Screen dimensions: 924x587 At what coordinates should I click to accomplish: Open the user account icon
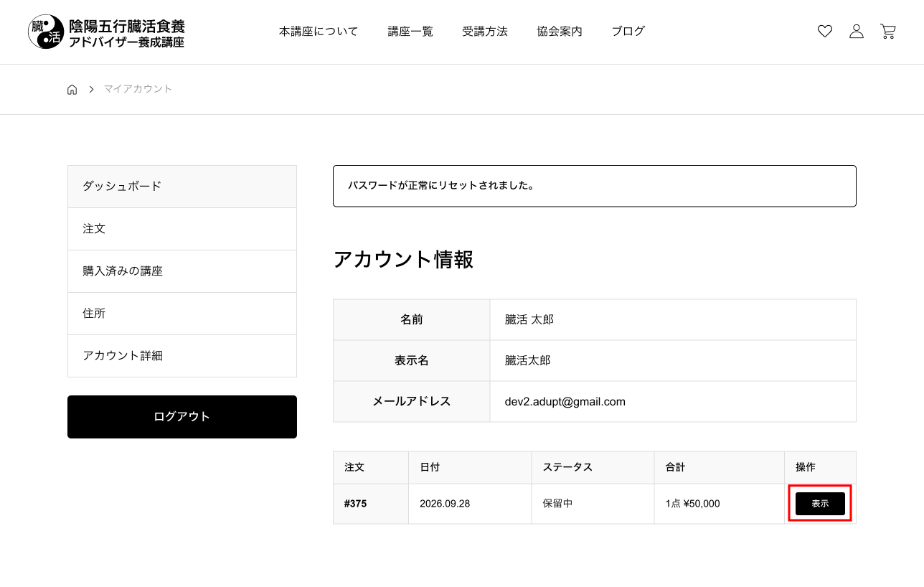click(x=857, y=32)
